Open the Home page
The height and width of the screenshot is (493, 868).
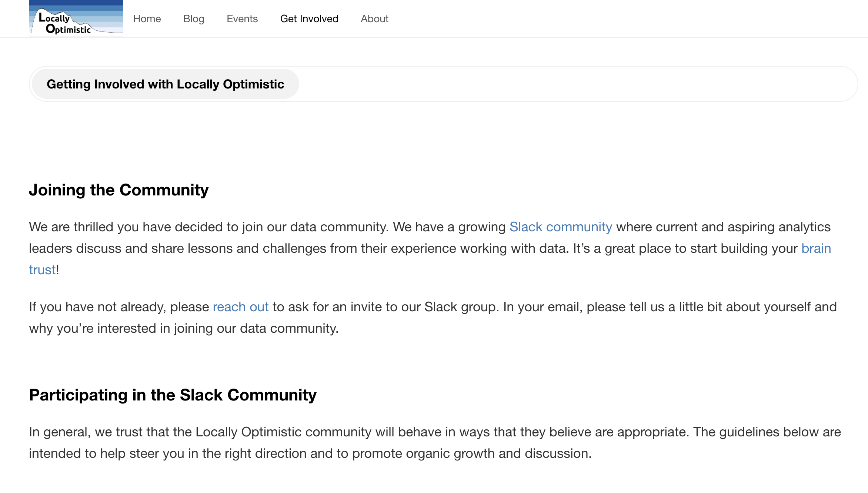point(147,19)
